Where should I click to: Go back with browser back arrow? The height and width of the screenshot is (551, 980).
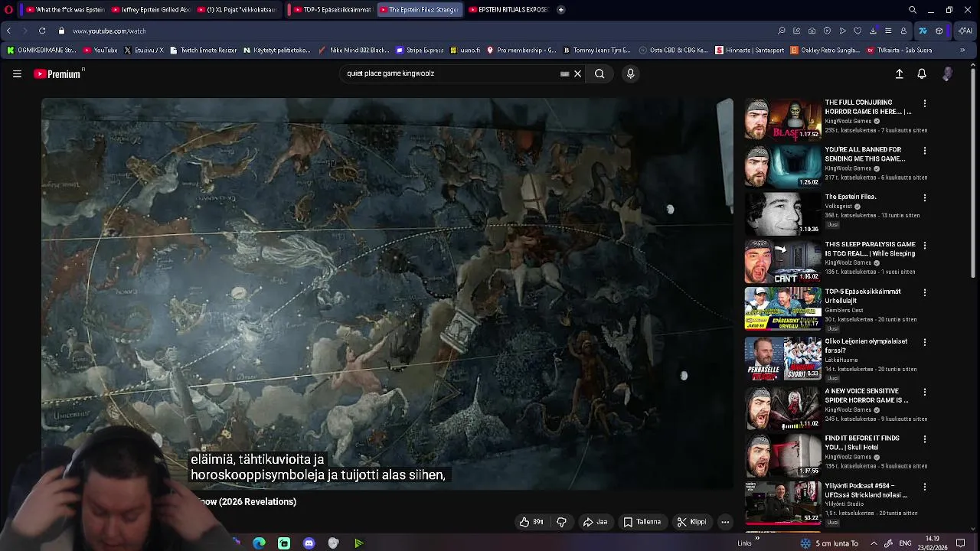(8, 31)
